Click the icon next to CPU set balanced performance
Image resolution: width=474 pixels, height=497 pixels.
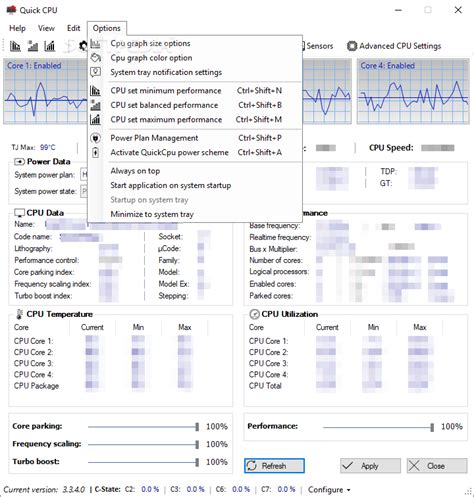tap(95, 105)
